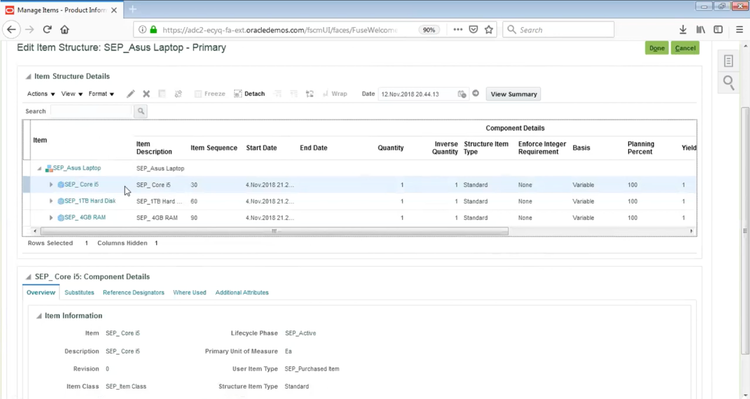
Task: Click Item Sequence value 60
Action: [194, 201]
